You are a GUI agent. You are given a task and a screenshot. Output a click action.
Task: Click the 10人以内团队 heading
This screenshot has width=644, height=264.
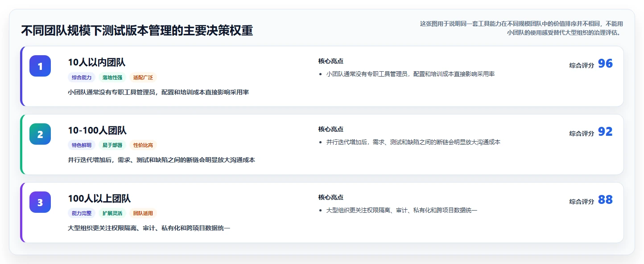point(97,62)
